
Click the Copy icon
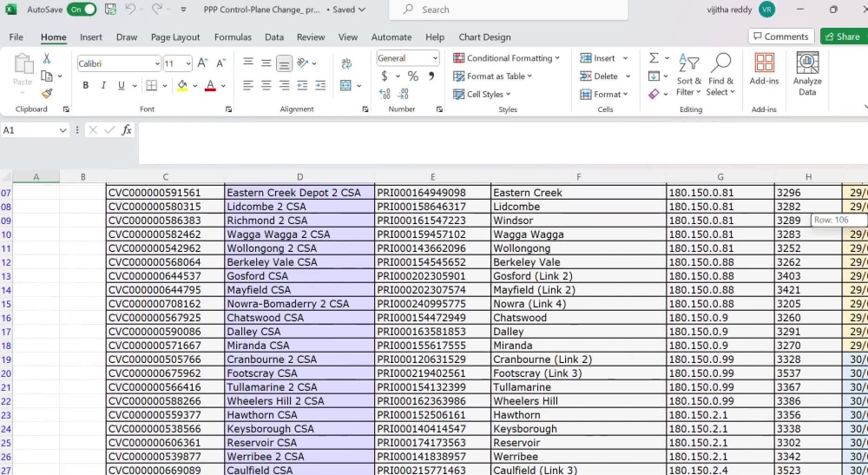coord(47,76)
